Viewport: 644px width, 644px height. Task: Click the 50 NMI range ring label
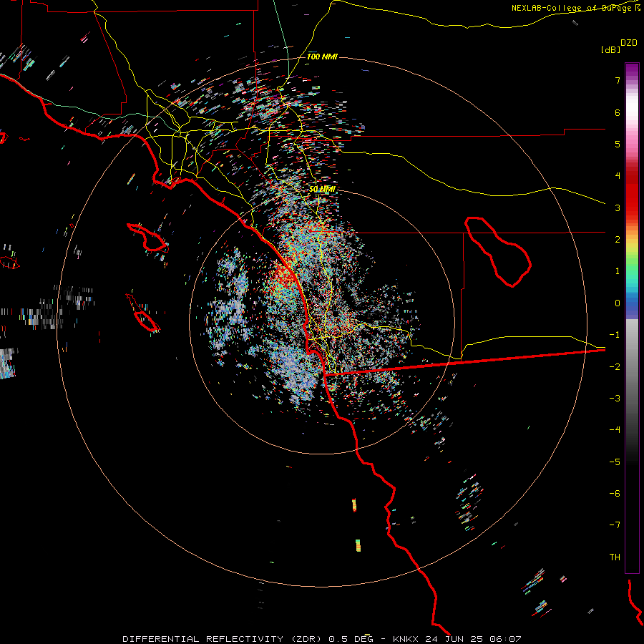coord(322,189)
